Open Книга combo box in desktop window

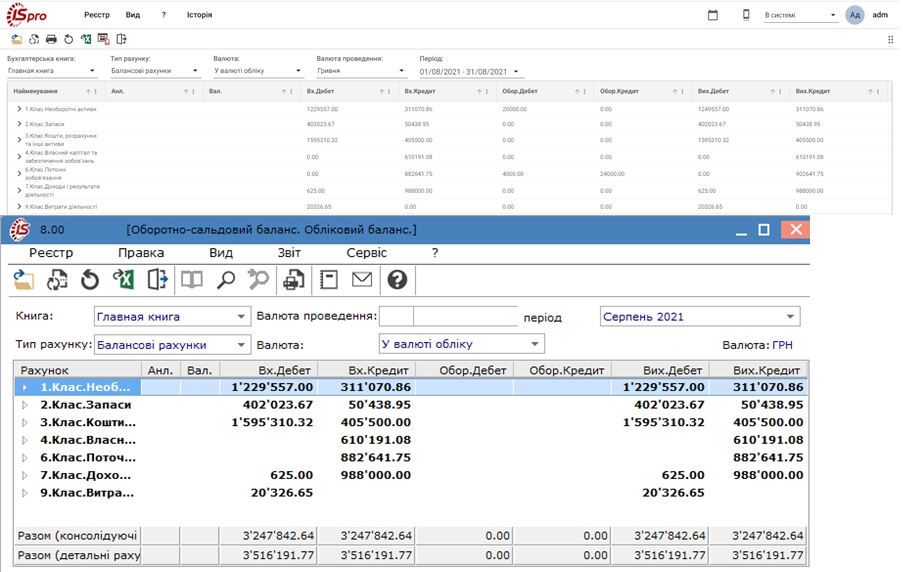[172, 316]
